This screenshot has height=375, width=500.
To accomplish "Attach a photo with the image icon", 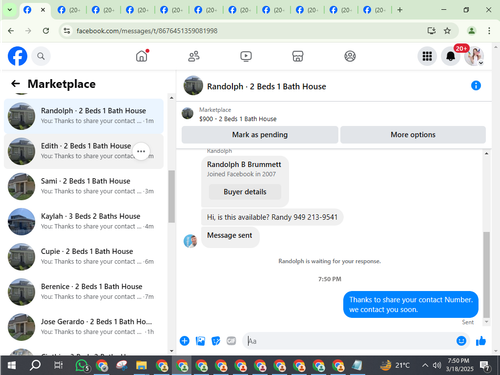I will (200, 341).
